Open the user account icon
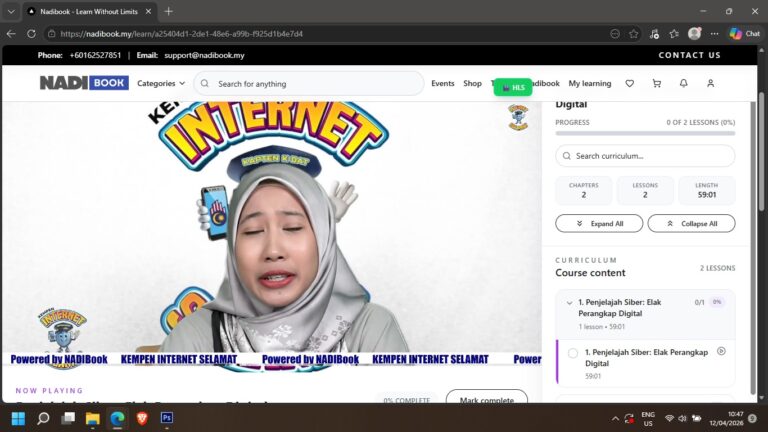Screen dimensions: 768x432 click(710, 83)
